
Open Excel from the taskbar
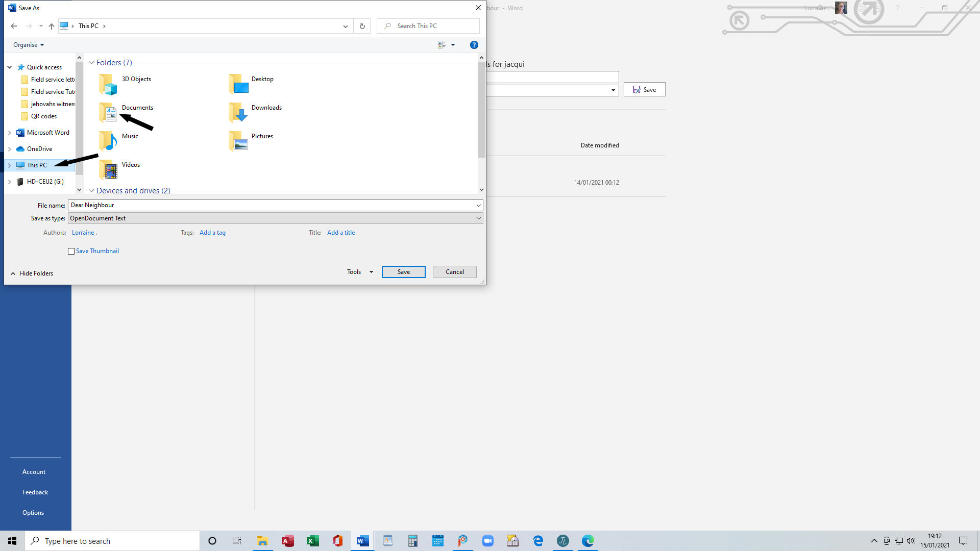click(x=313, y=541)
